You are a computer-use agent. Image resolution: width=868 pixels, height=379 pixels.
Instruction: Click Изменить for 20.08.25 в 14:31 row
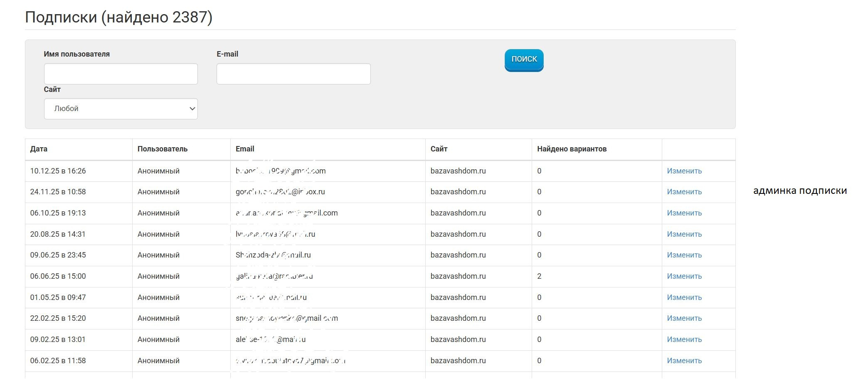coord(684,234)
